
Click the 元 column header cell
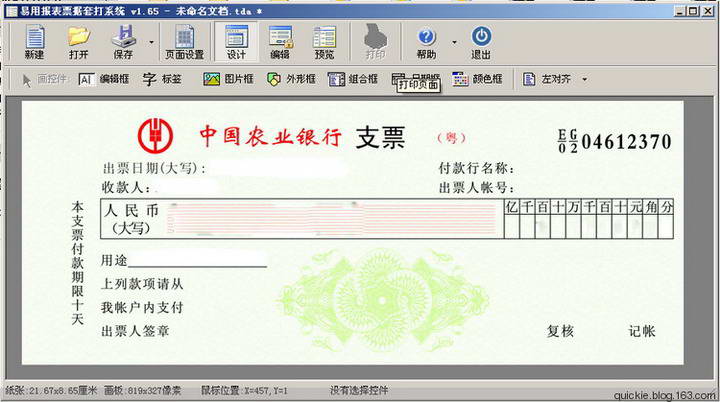[x=636, y=207]
